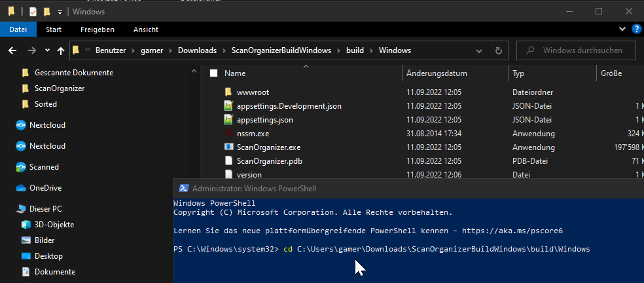Switch to the Start ribbon tab
Viewport: 644px width, 283px height.
pos(54,29)
